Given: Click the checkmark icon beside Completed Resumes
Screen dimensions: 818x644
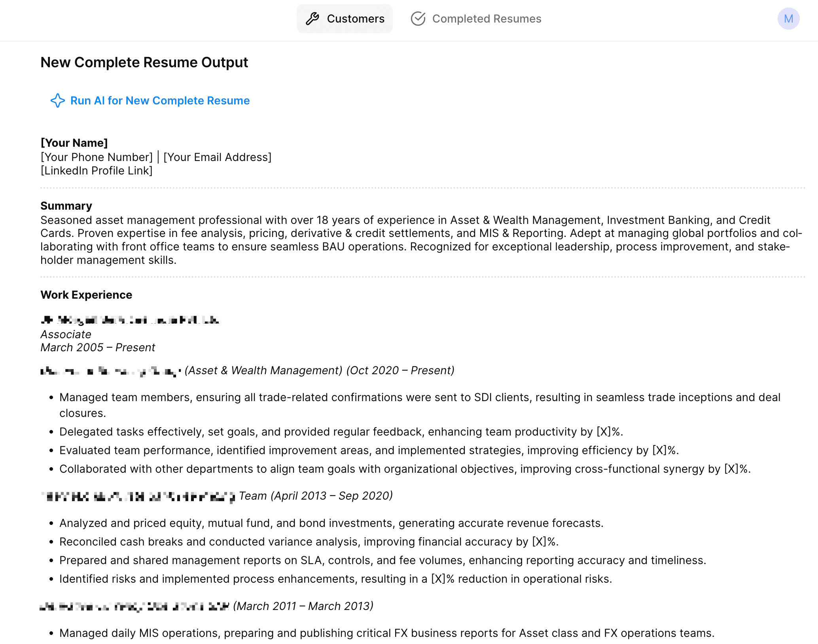Looking at the screenshot, I should click(x=418, y=18).
